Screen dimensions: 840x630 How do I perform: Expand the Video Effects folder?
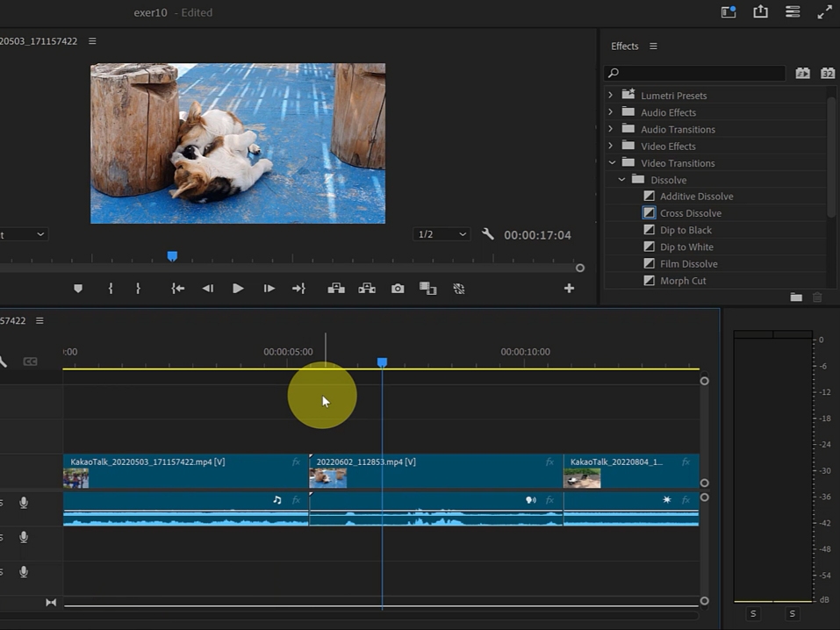pyautogui.click(x=610, y=146)
